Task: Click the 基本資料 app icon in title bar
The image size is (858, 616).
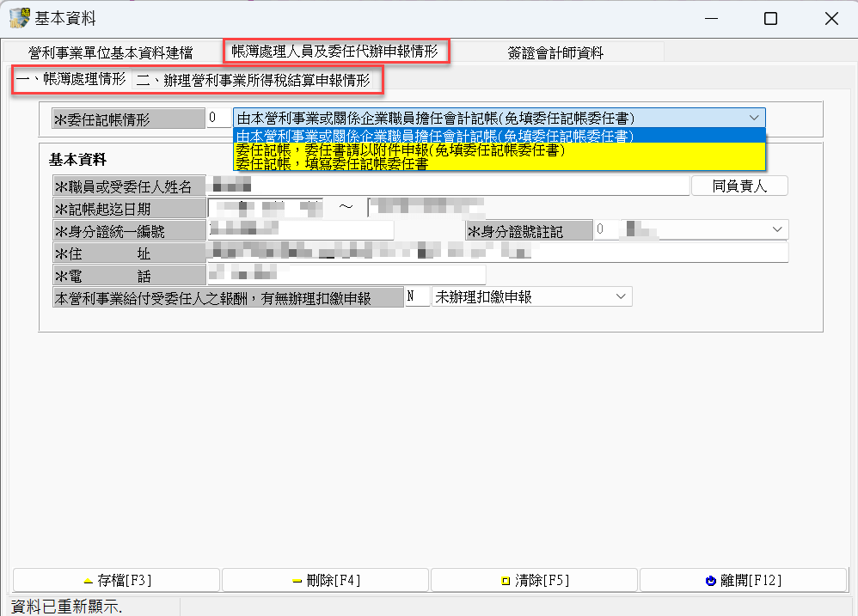Action: [x=20, y=17]
